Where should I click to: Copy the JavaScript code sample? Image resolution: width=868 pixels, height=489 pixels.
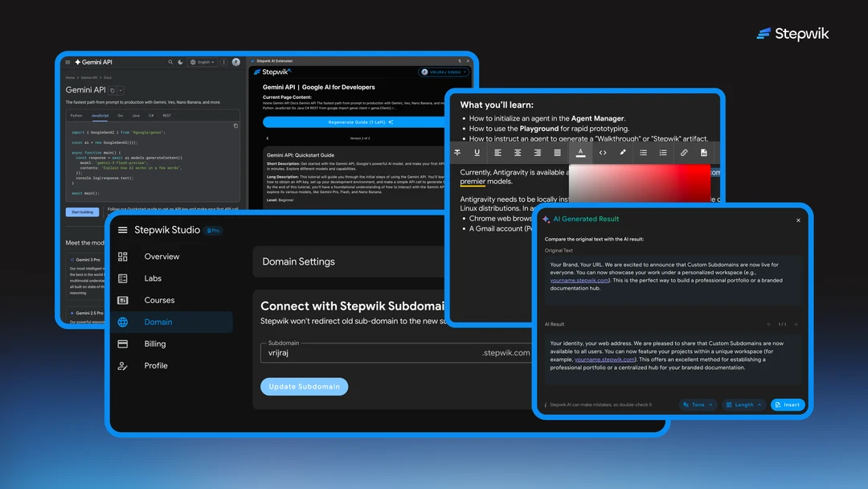click(x=235, y=125)
